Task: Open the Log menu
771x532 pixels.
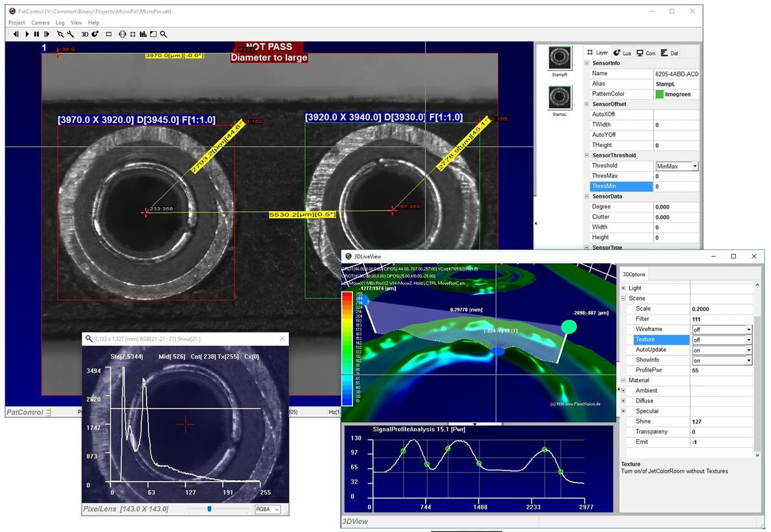Action: 60,23
